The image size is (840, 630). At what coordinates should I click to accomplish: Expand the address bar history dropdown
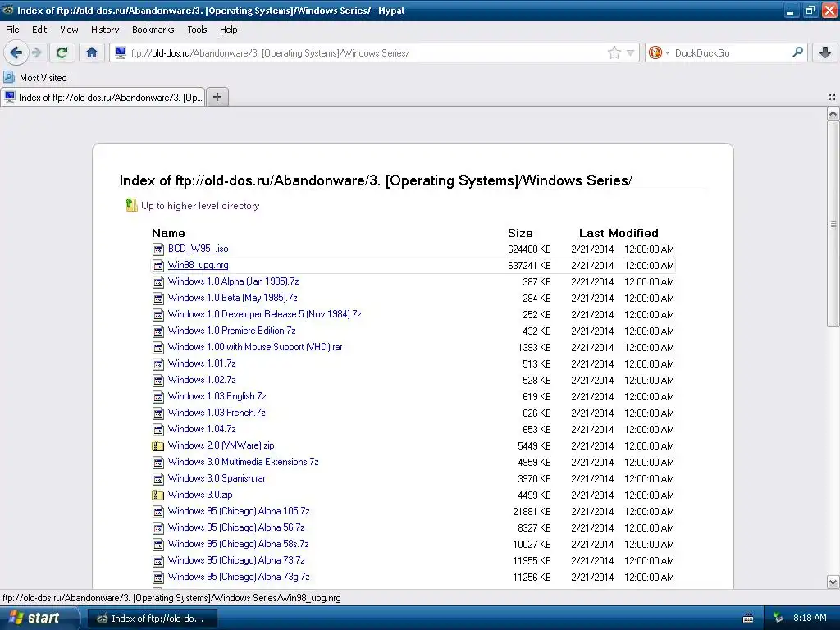631,52
